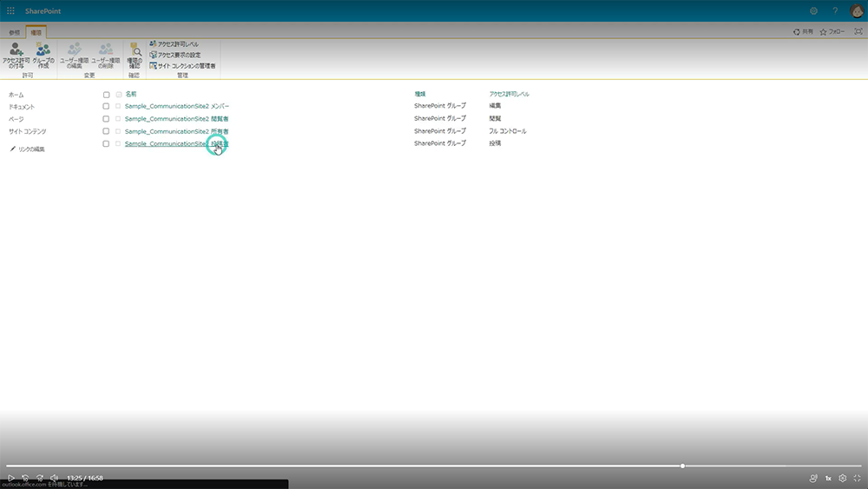Select the 権限 ribbon tab
Screen dimensions: 868x489
click(36, 33)
